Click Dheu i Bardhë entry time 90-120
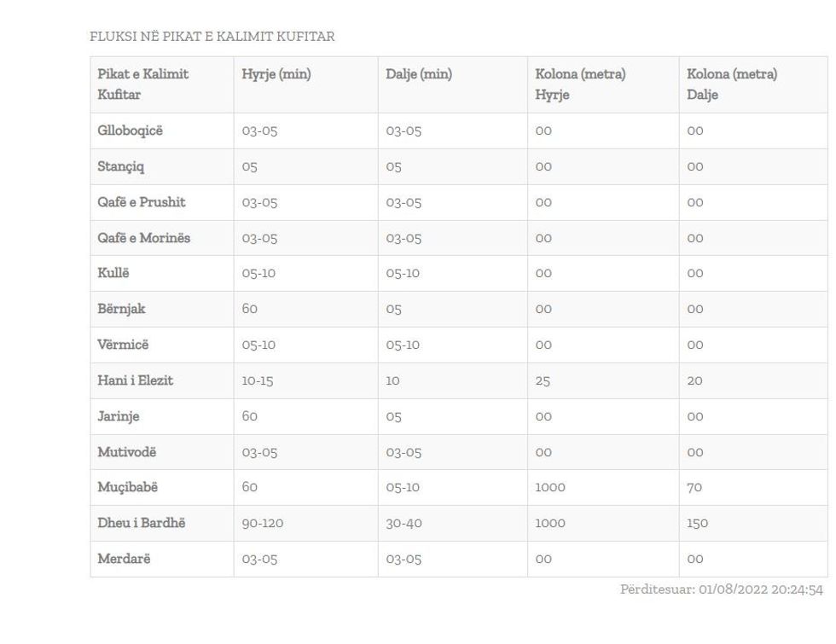836x644 pixels. click(x=262, y=523)
